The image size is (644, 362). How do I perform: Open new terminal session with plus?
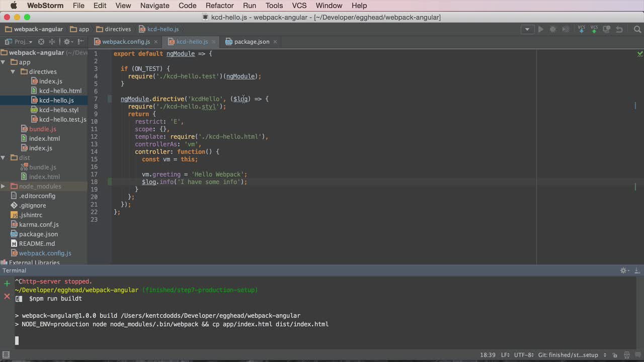coord(7,284)
